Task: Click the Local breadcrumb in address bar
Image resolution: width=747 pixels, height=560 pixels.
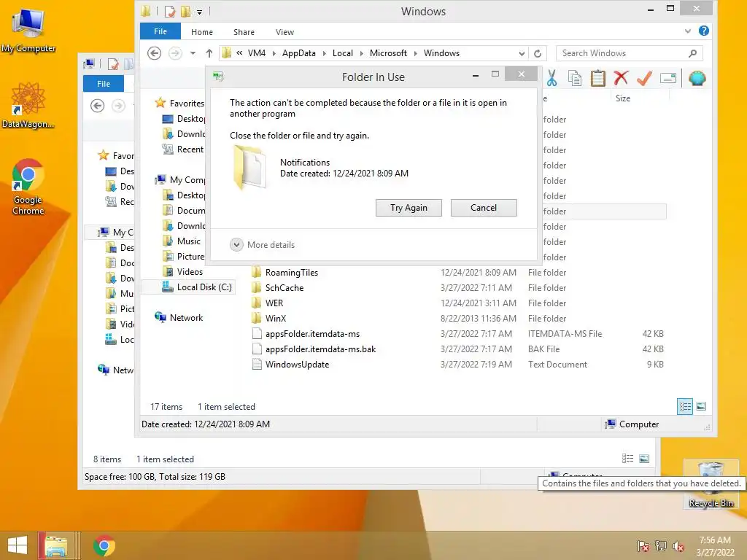Action: pyautogui.click(x=343, y=53)
